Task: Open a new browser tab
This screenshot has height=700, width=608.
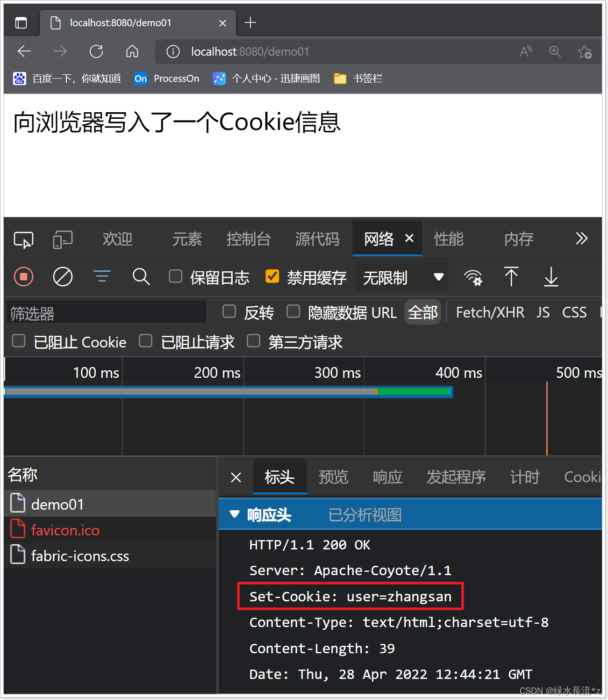Action: 250,22
